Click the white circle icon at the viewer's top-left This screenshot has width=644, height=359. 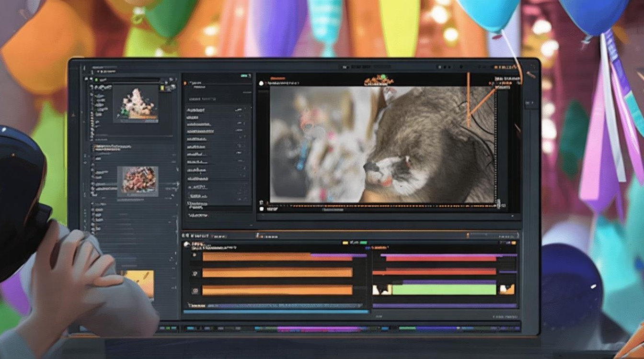click(262, 83)
